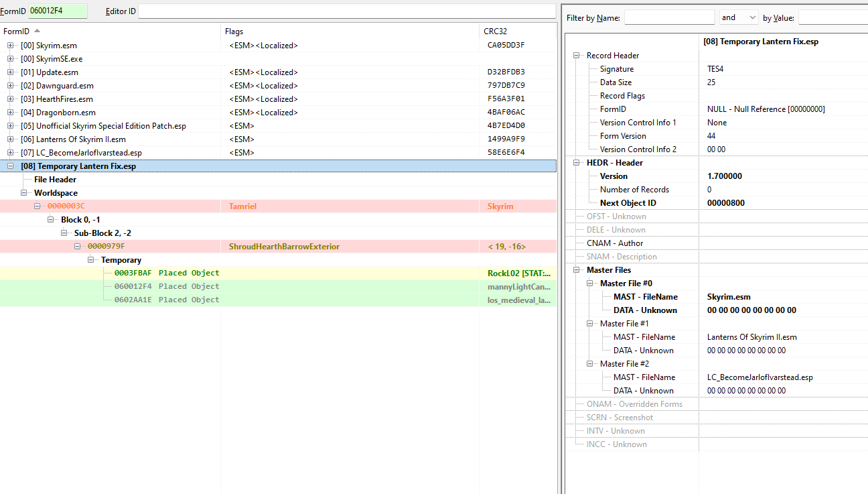Viewport: 868px width, 494px height.
Task: Click the < 19, -16> coordinates cell
Action: [x=507, y=247]
